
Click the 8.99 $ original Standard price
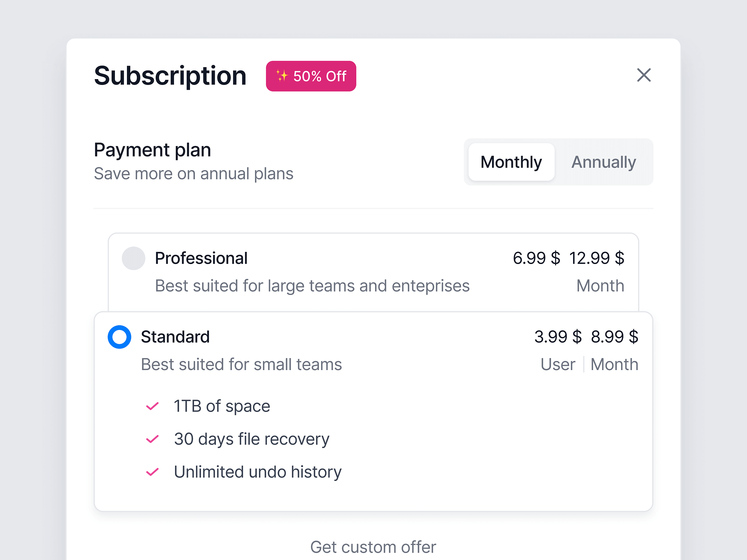(x=615, y=337)
